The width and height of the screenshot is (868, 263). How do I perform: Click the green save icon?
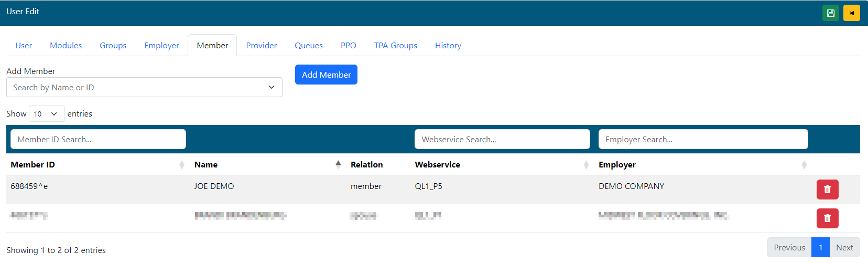[x=830, y=13]
